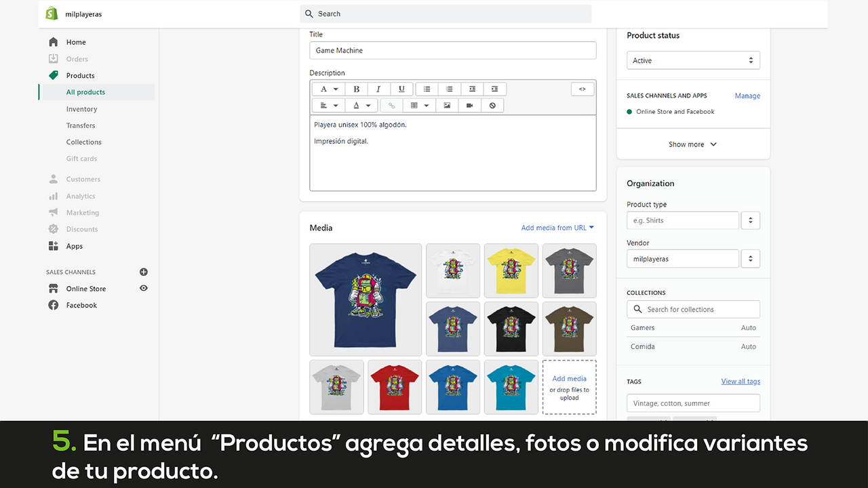This screenshot has height=488, width=868.
Task: Insert a bulleted list in the description
Action: (x=427, y=89)
